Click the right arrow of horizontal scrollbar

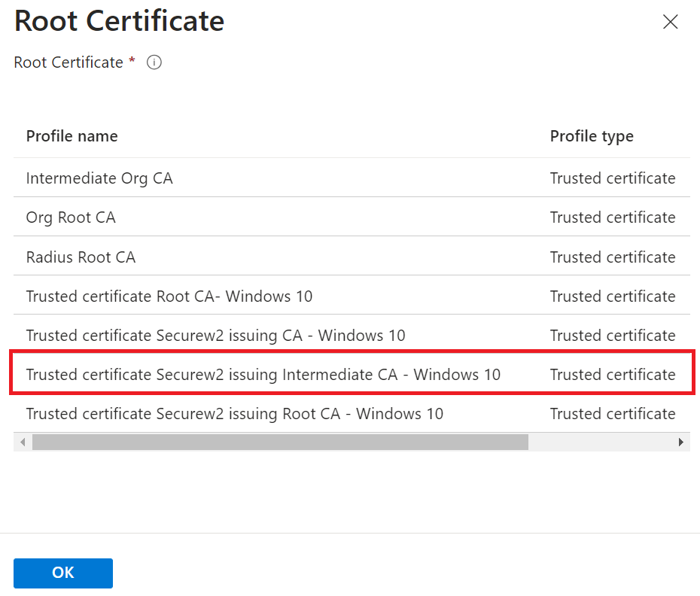tap(681, 442)
